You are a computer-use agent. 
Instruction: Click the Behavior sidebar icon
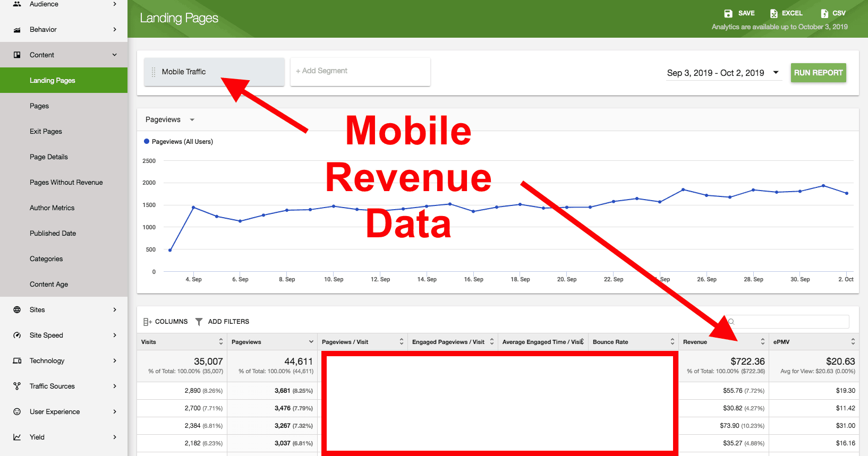[17, 30]
